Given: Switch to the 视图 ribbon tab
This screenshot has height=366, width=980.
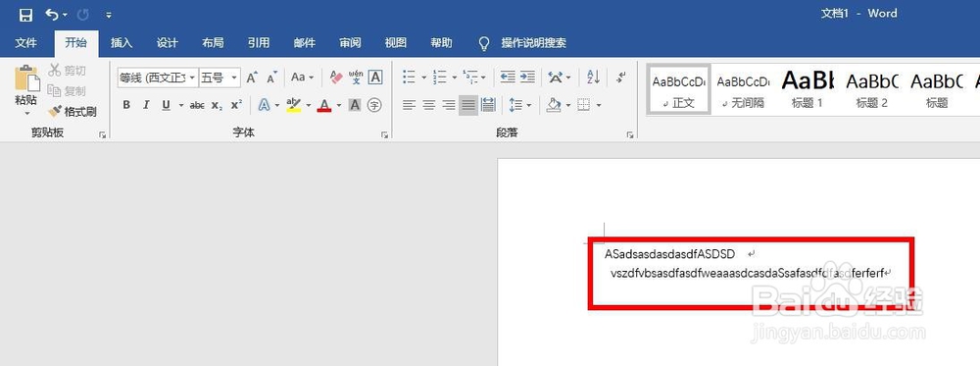Looking at the screenshot, I should click(396, 43).
